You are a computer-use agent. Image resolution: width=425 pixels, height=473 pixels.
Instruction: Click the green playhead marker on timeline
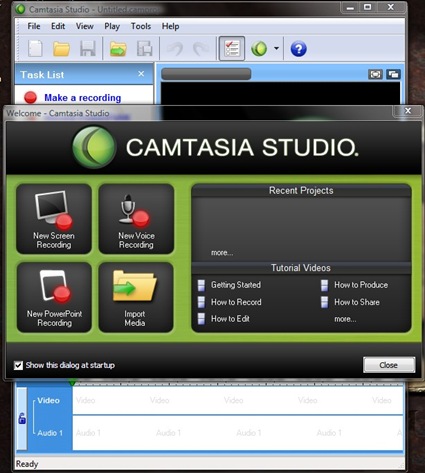coord(72,383)
